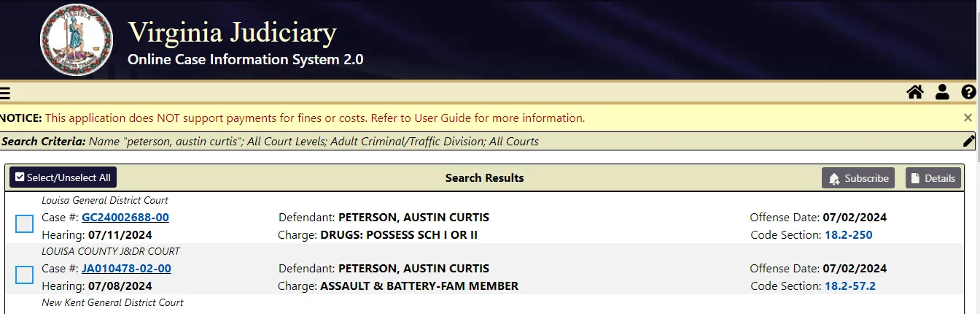
Task: Dismiss the payment NOTICE banner
Action: (968, 118)
